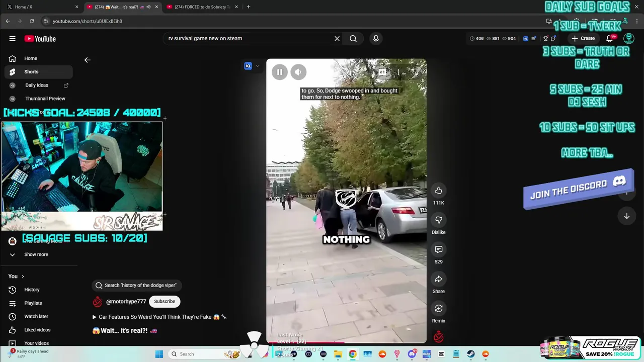Open Discord from the taskbar

pos(412,354)
